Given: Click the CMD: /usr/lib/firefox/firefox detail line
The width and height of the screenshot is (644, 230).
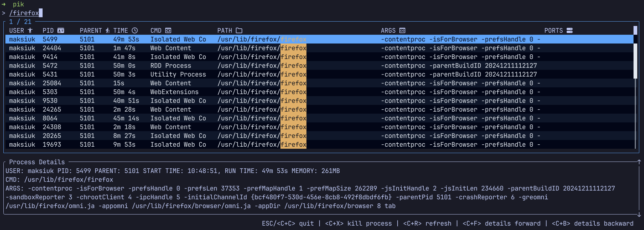Looking at the screenshot, I should tap(59, 179).
